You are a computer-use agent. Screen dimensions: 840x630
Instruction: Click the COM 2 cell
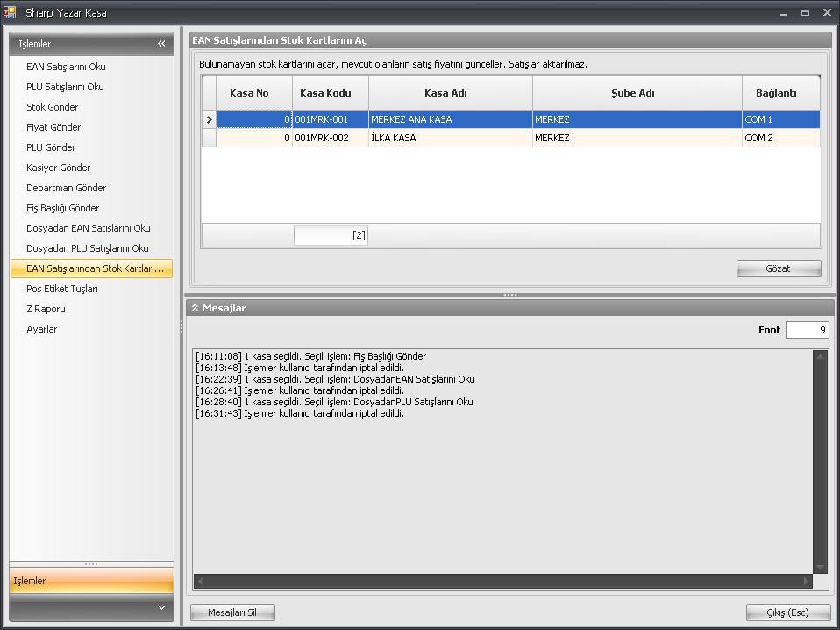pos(781,138)
